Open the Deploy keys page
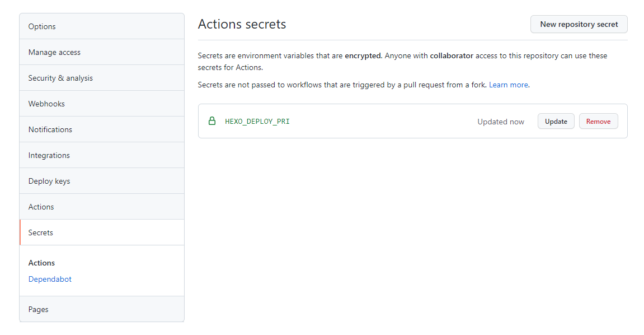The height and width of the screenshot is (335, 644). (49, 181)
